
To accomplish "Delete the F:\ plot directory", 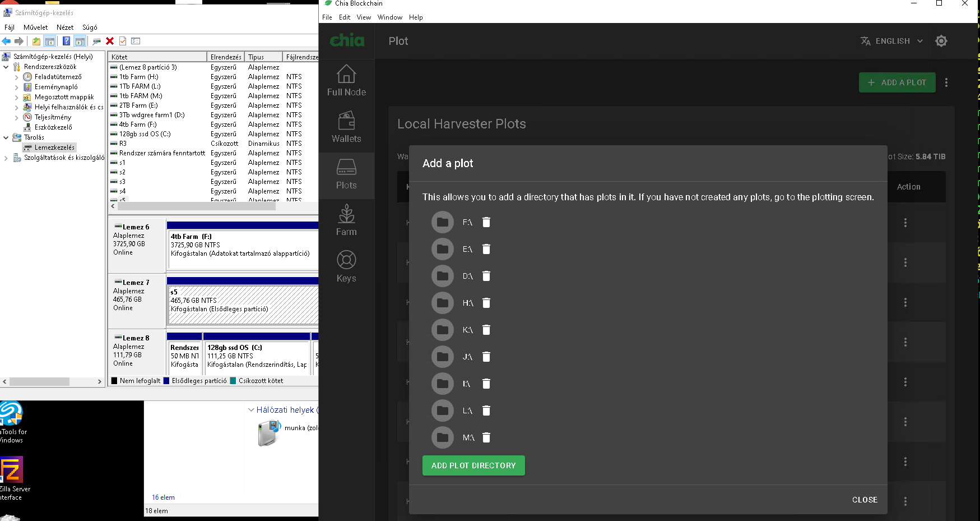I will pos(486,222).
